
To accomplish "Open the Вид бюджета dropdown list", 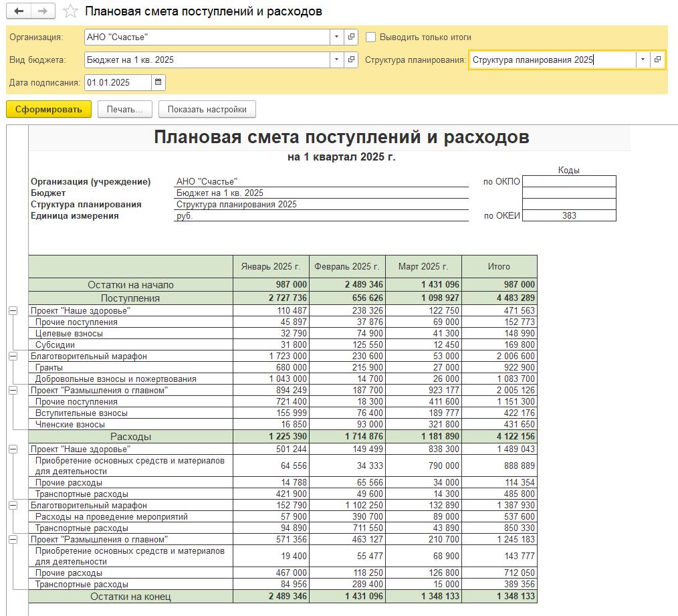I will [336, 60].
